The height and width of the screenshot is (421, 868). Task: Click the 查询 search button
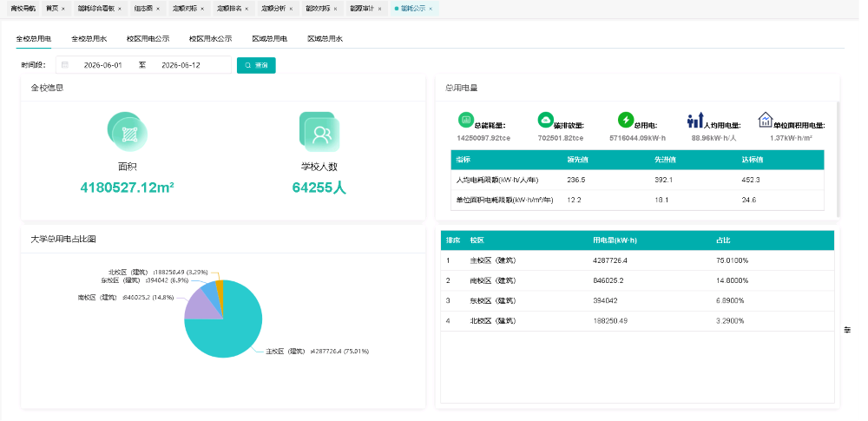click(x=256, y=65)
